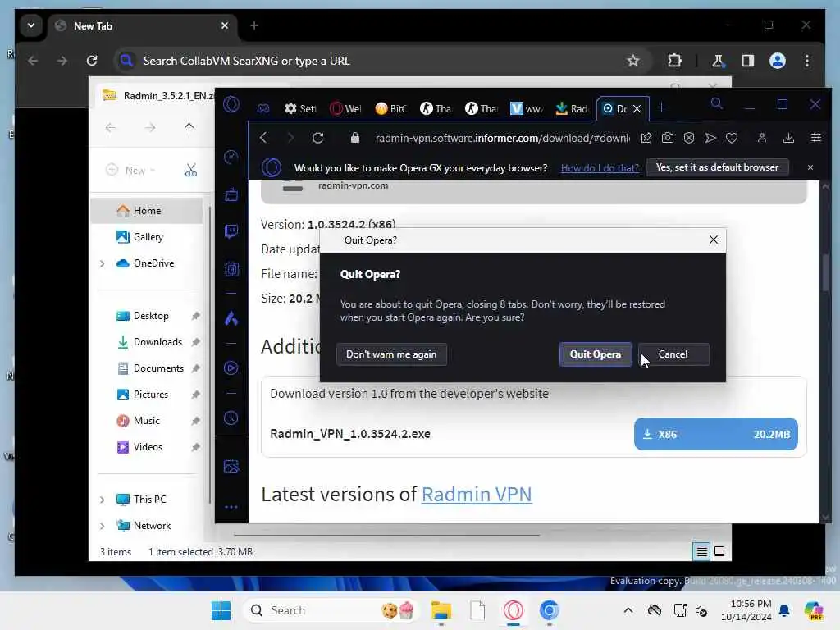
Task: Click taskbar Search box
Action: [x=330, y=610]
